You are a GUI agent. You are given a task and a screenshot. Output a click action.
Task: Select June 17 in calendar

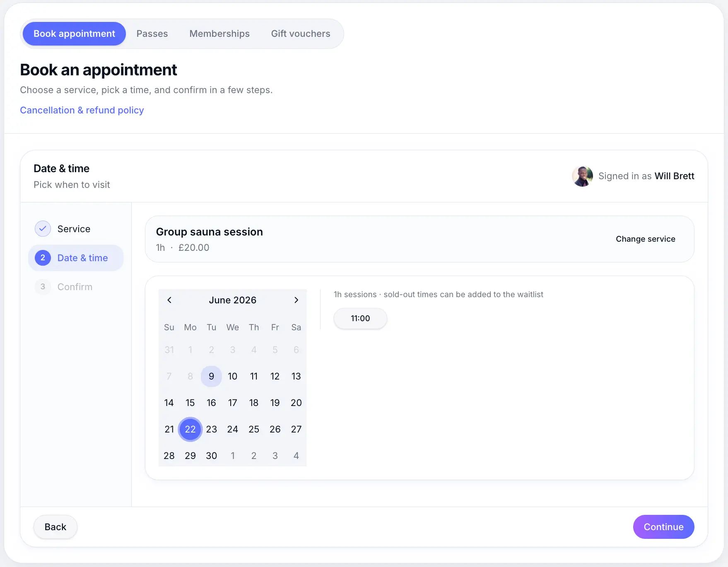pos(233,403)
